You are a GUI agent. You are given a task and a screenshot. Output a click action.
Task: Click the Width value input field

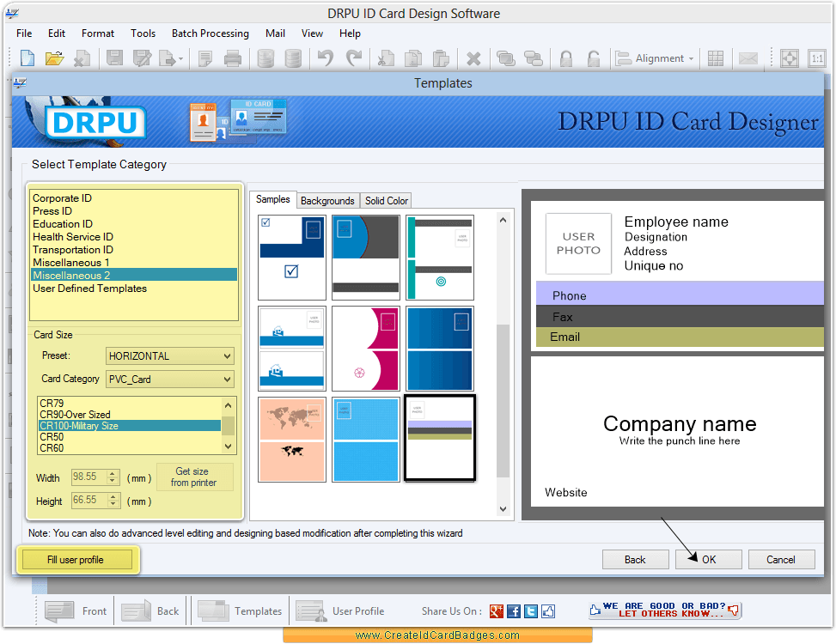[89, 477]
